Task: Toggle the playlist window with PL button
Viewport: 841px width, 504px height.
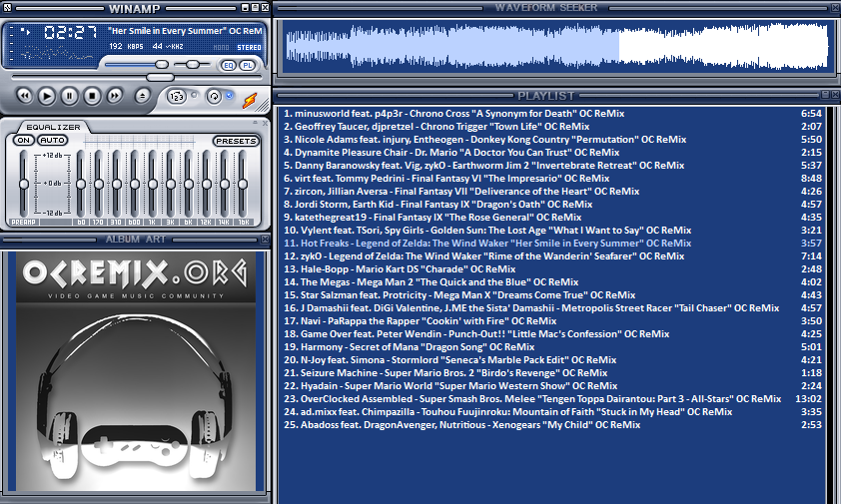Action: tap(248, 66)
